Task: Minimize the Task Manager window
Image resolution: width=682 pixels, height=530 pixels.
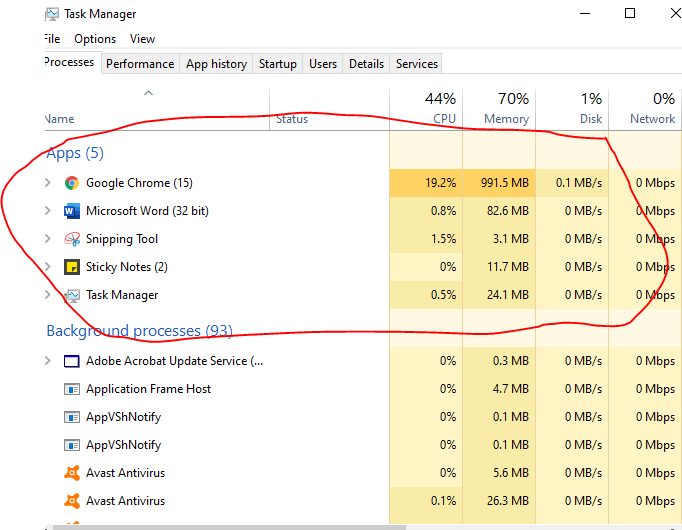Action: pos(585,13)
